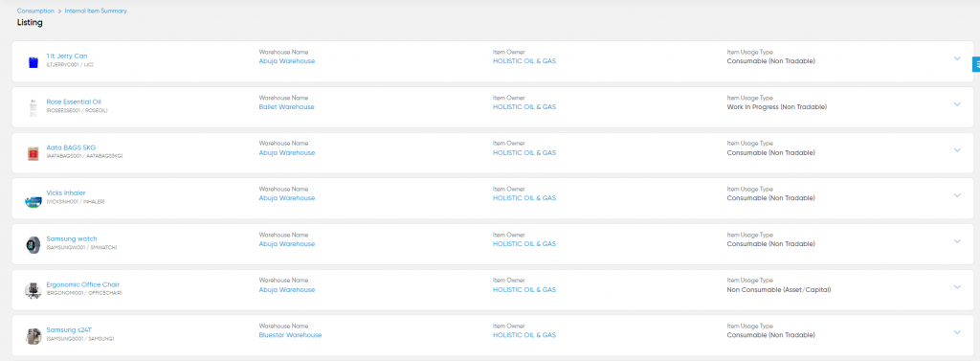This screenshot has width=980, height=361.
Task: Expand the Rose Essential Oil row
Action: click(x=957, y=103)
